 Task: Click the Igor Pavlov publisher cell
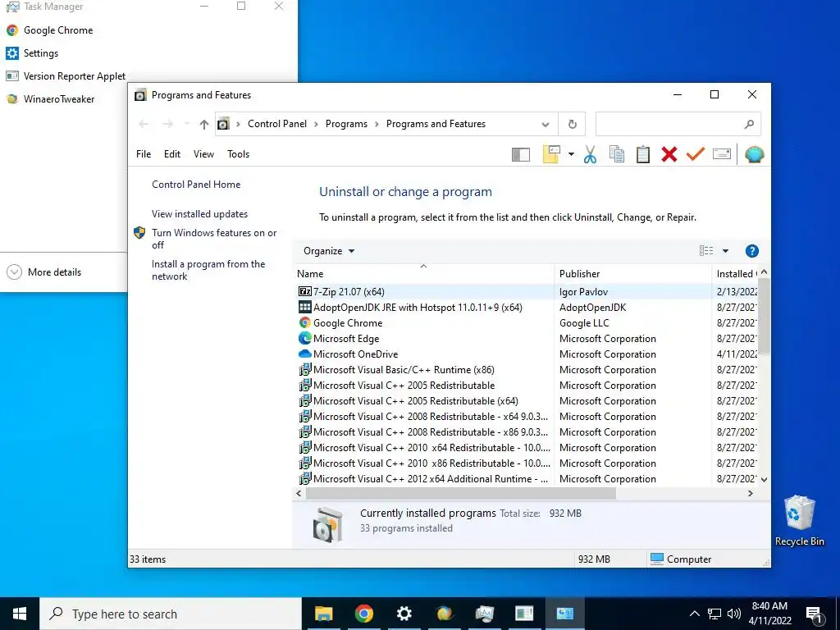(x=583, y=292)
